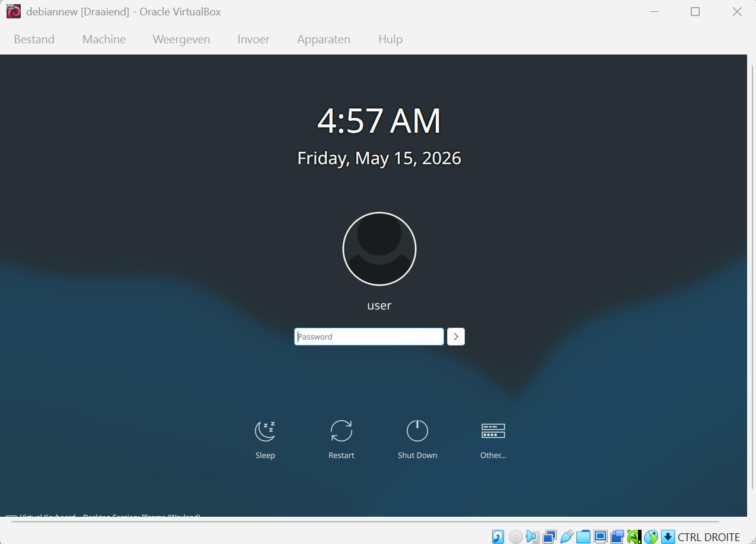Click the shared folders status icon
Image resolution: width=756 pixels, height=544 pixels.
pos(583,537)
